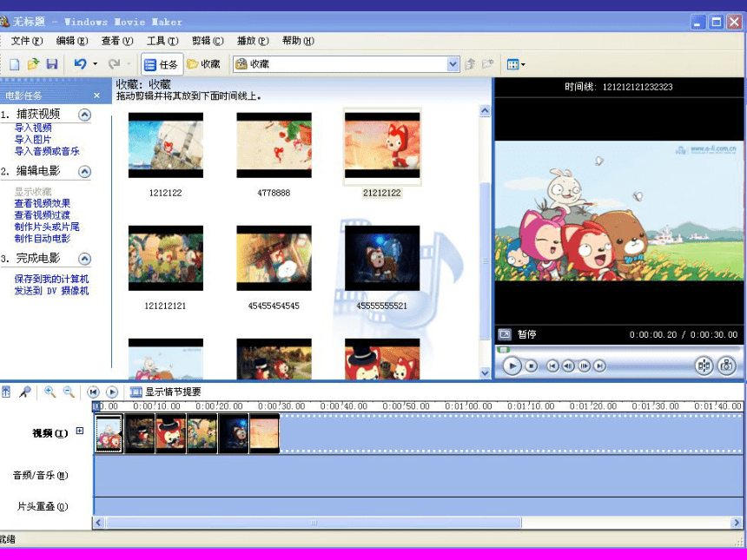Create a new project with the blank page icon

[14, 64]
